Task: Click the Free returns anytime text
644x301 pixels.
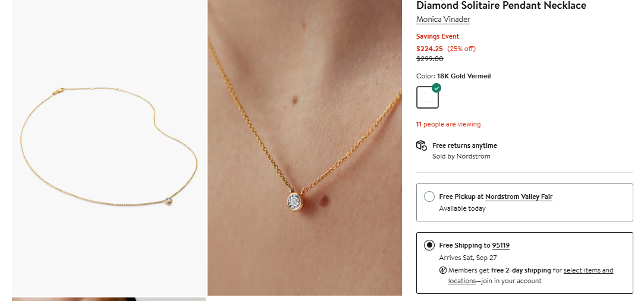Action: (464, 145)
